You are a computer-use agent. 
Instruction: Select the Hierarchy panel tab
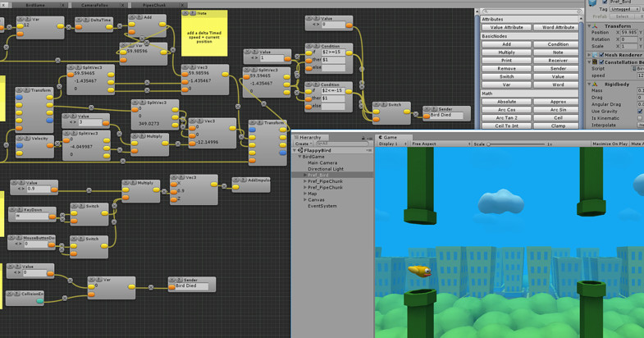pos(310,138)
